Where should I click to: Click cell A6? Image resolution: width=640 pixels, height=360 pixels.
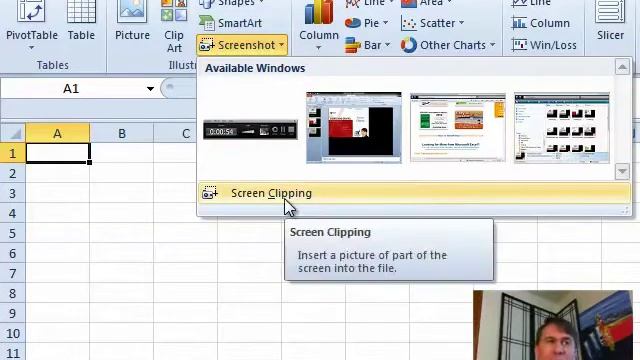[x=58, y=253]
